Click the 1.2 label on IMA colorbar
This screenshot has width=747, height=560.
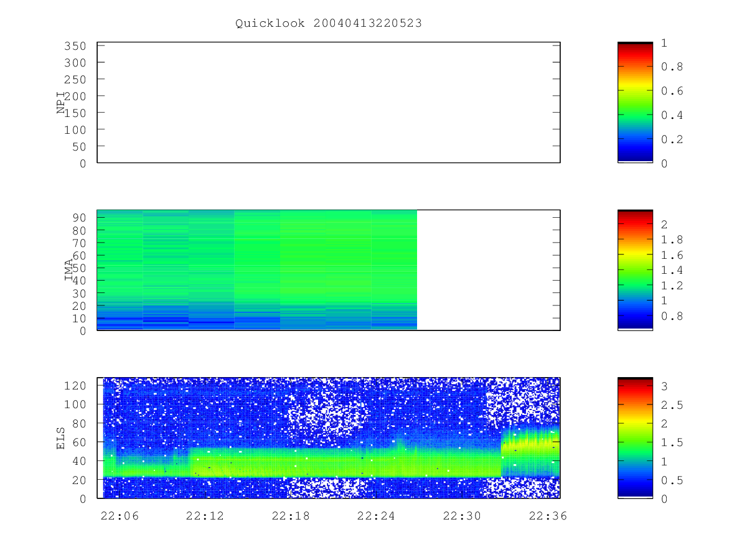tap(671, 286)
